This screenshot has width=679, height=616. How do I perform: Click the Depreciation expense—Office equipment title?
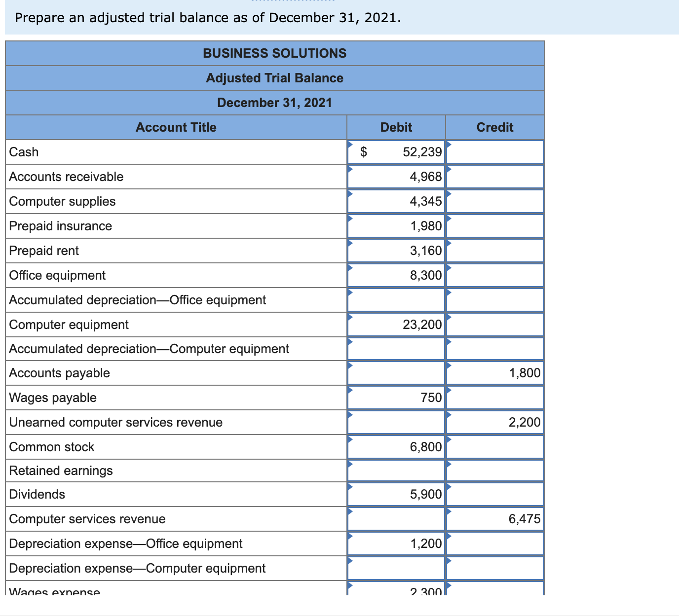[126, 544]
